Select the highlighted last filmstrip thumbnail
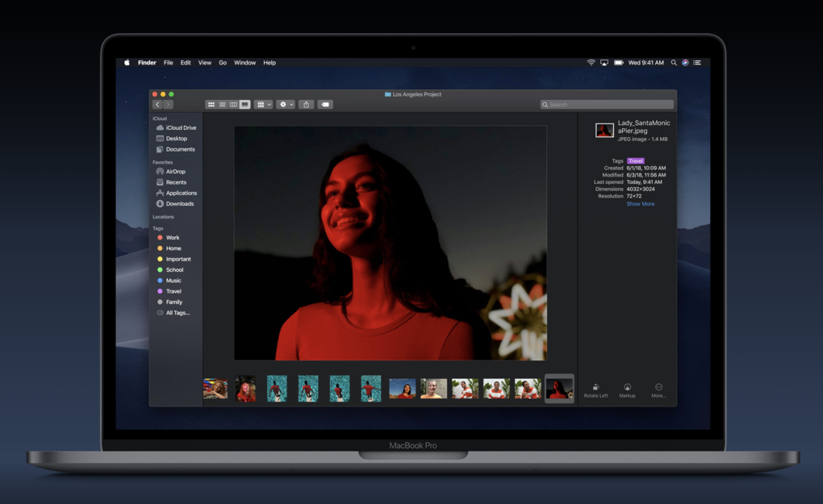 tap(559, 389)
